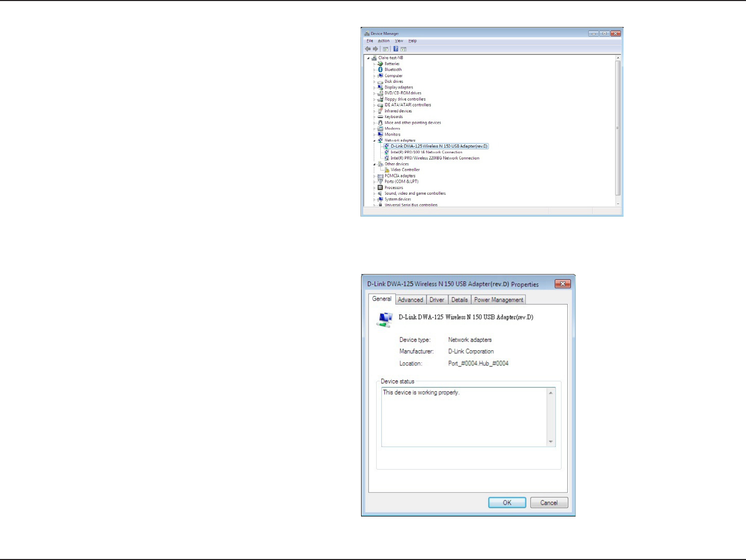Collapse the Network adapters tree node

[x=374, y=140]
